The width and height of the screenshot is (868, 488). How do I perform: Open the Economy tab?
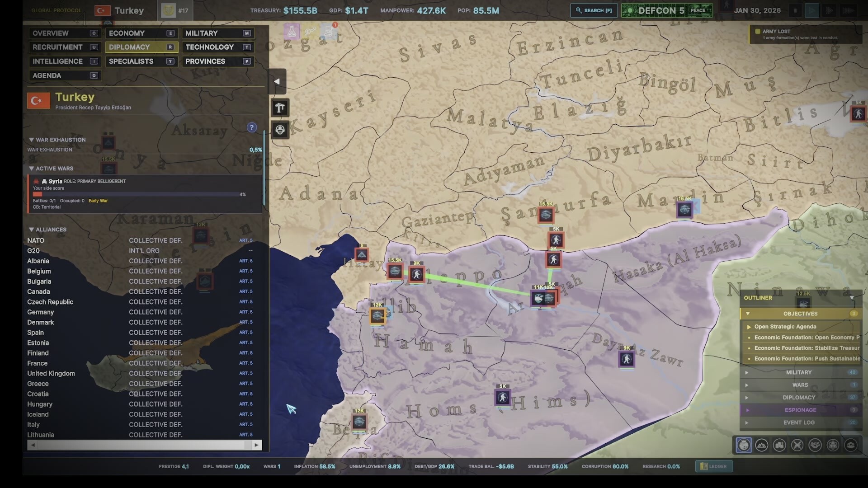pyautogui.click(x=141, y=33)
